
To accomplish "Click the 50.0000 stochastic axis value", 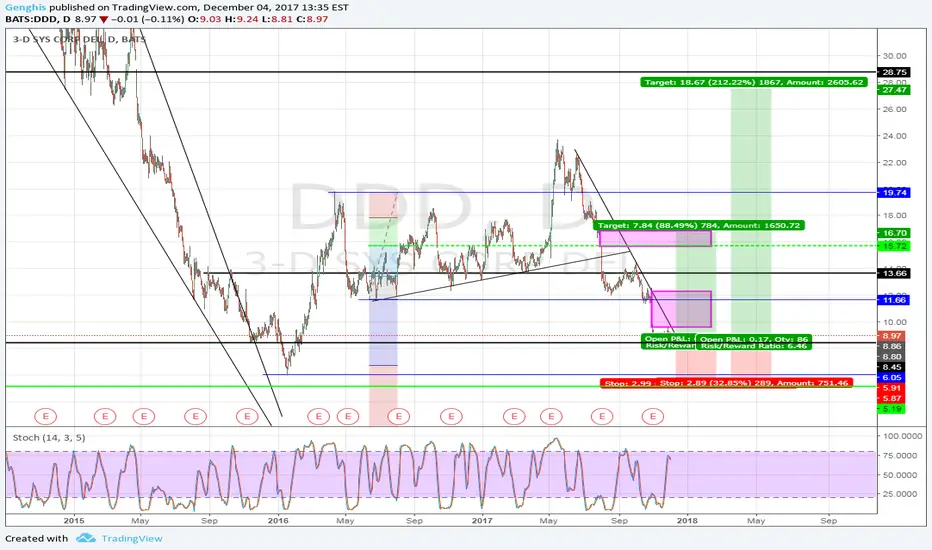I will pyautogui.click(x=902, y=475).
